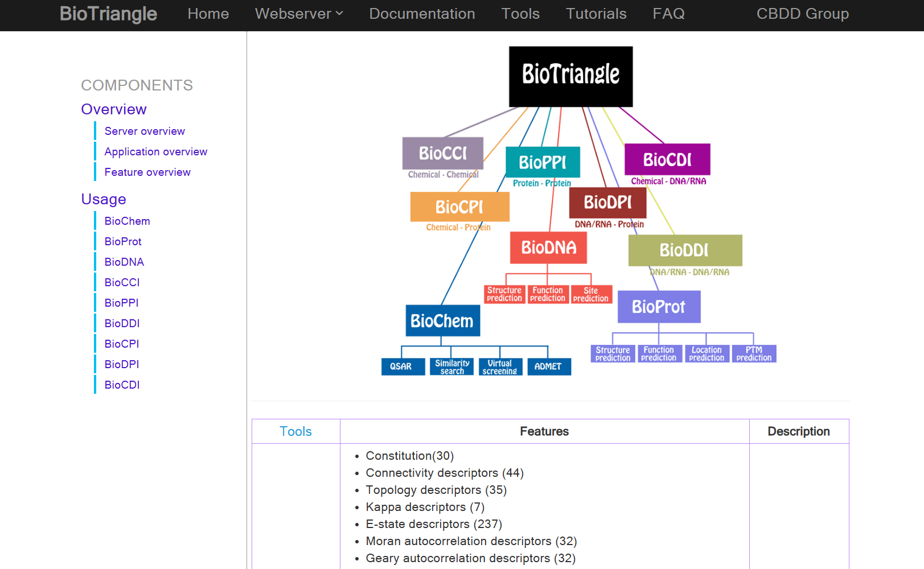Screen dimensions: 924x569
Task: Open the Tutorials page
Action: coord(596,14)
